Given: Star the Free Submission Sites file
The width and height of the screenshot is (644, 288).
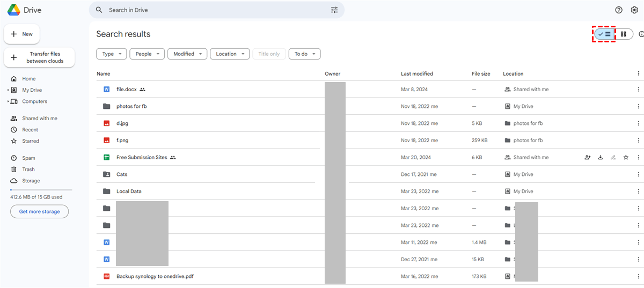Looking at the screenshot, I should [x=626, y=158].
